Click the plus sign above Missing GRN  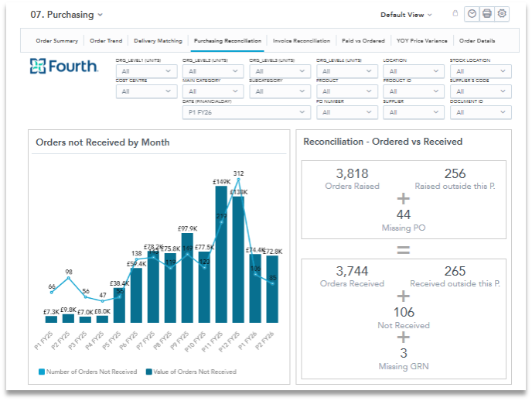point(404,338)
